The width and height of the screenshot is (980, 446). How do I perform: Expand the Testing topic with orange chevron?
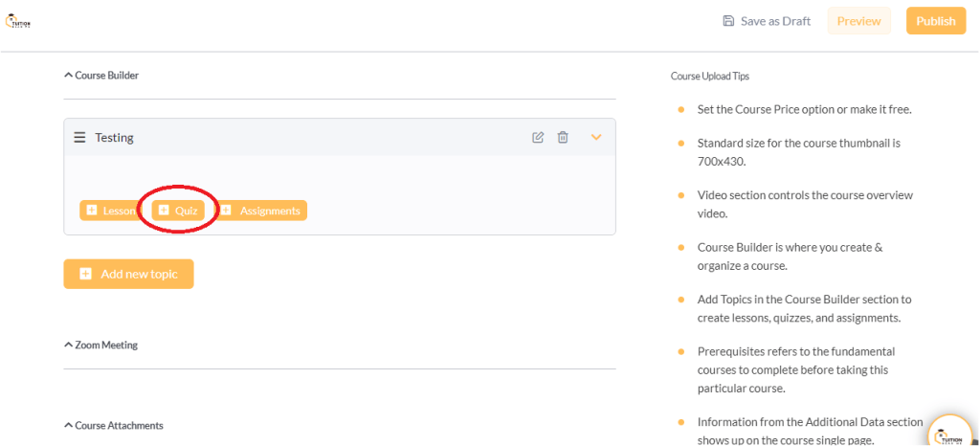(x=596, y=138)
